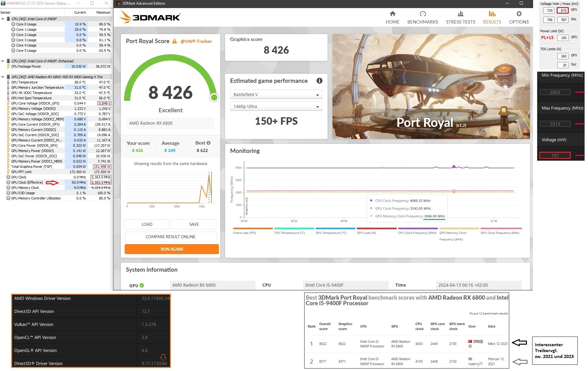The image size is (588, 371).
Task: Click the 3DMark window title bar icon
Action: click(118, 3)
